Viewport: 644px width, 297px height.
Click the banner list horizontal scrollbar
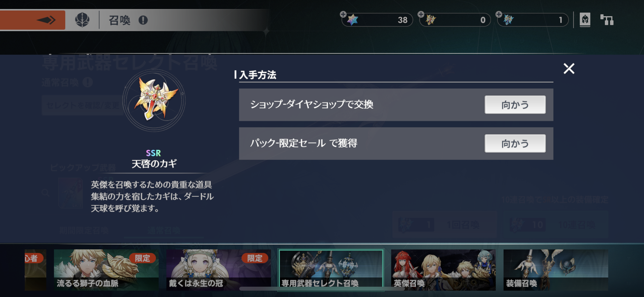click(322, 289)
